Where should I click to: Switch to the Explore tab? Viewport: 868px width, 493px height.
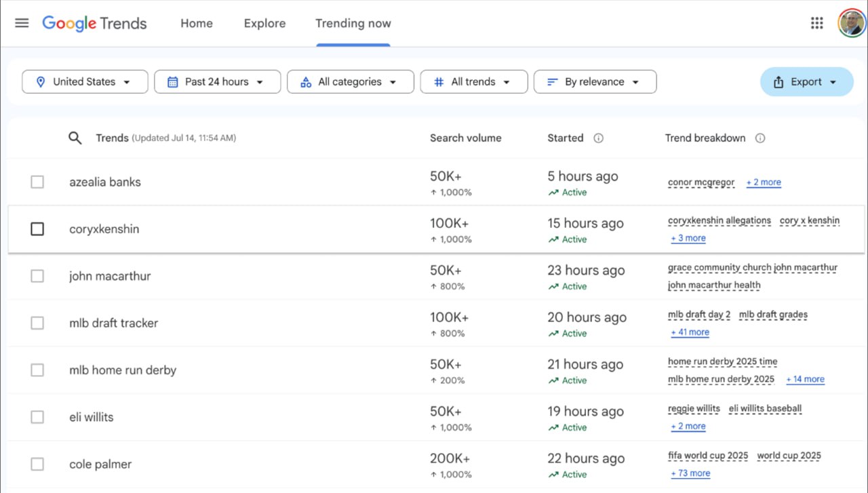click(264, 23)
